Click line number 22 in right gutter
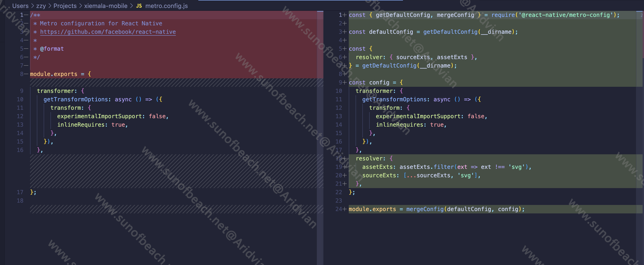Viewport: 644px width, 265px height. tap(338, 192)
